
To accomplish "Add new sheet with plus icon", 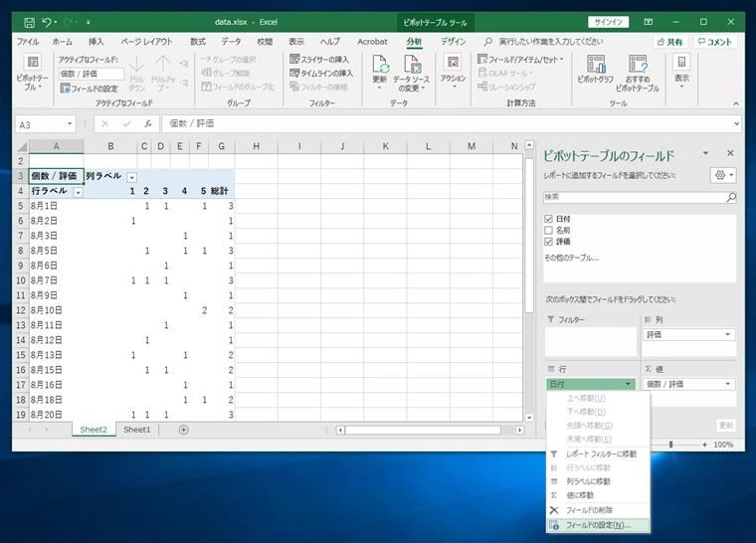I will click(x=183, y=430).
